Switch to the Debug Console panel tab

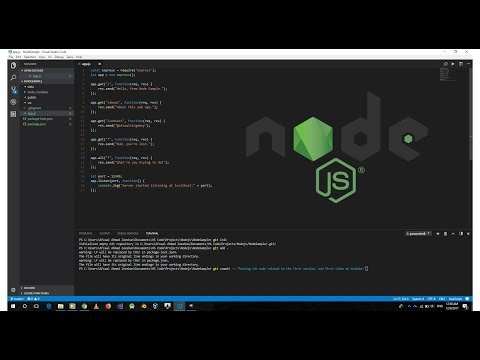128,233
